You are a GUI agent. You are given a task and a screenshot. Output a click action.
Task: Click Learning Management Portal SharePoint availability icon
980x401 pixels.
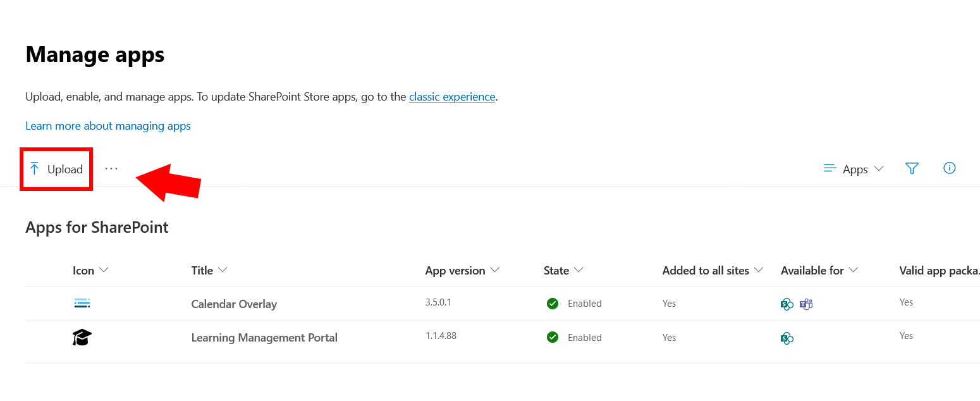click(787, 338)
